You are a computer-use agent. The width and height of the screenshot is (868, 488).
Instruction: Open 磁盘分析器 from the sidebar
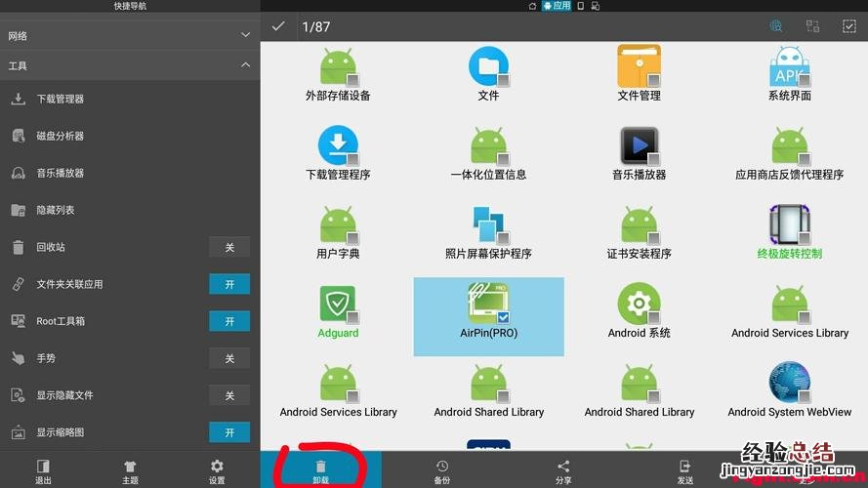pos(61,136)
